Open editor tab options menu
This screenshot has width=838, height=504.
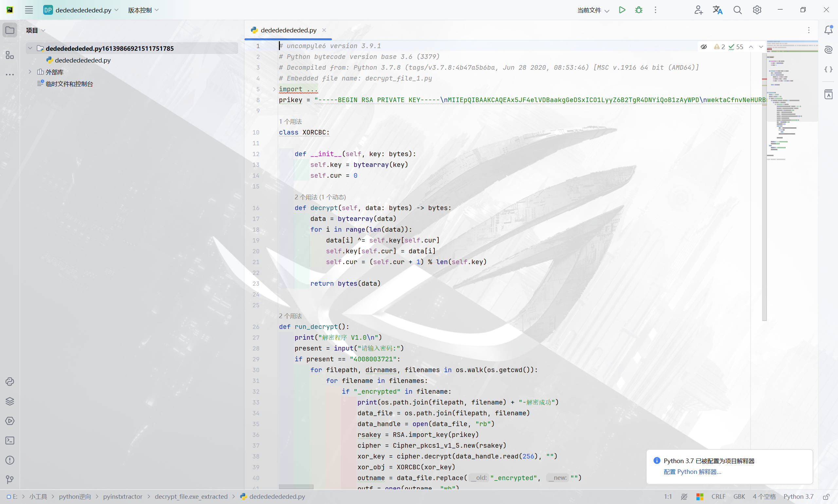(x=809, y=30)
